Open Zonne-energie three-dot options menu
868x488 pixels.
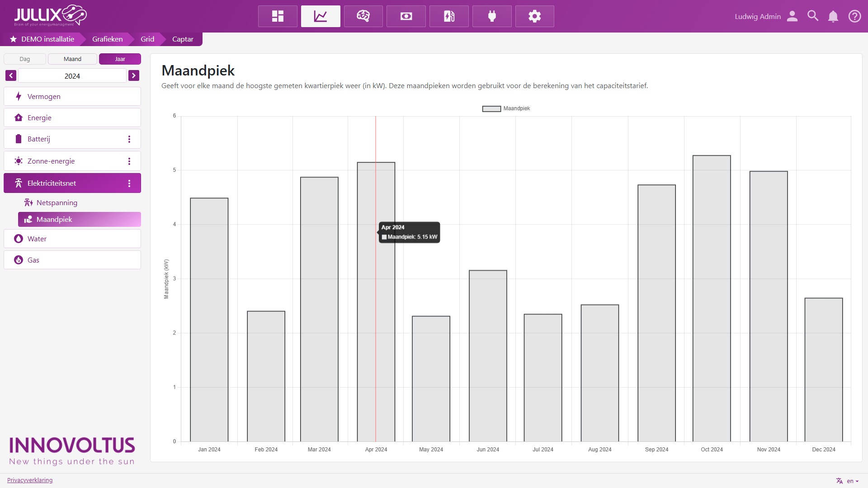pyautogui.click(x=129, y=161)
